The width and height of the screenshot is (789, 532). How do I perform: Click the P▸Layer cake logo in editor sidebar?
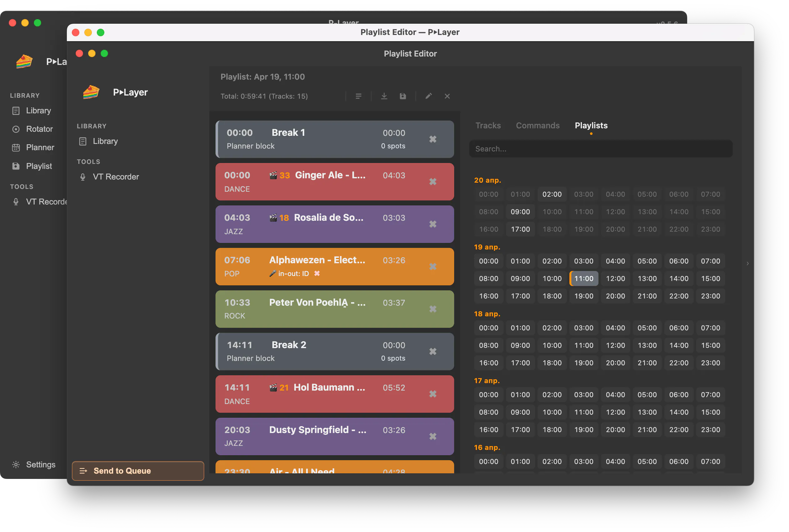pyautogui.click(x=91, y=92)
